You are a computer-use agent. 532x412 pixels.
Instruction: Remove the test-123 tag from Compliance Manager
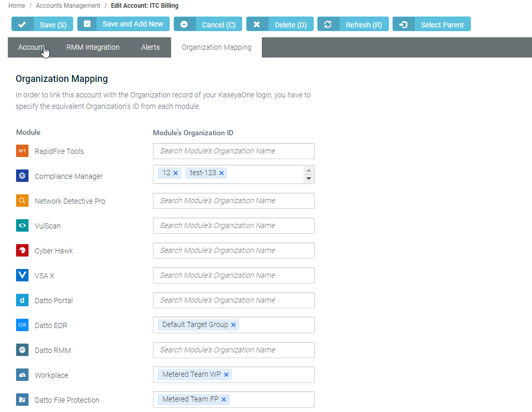click(221, 173)
